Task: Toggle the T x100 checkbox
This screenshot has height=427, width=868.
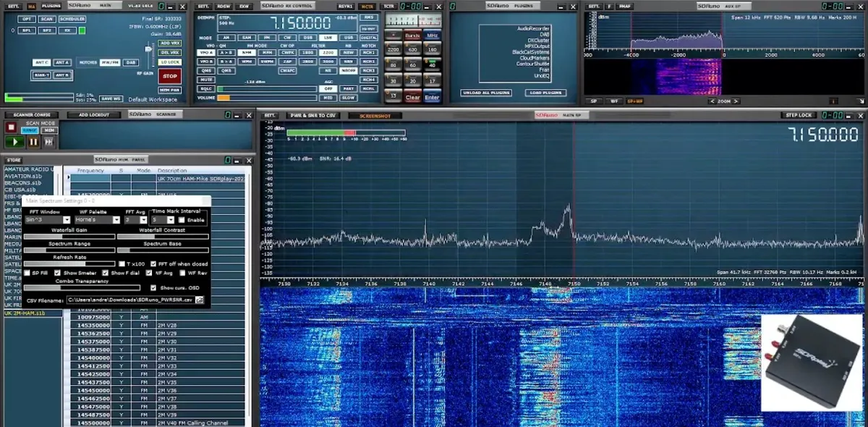Action: 122,263
